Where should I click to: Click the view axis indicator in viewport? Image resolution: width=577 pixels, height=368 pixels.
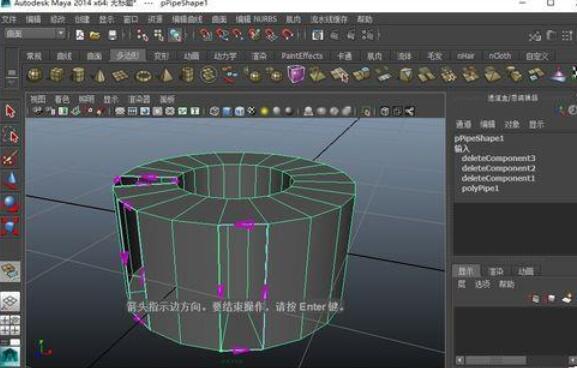pyautogui.click(x=43, y=349)
